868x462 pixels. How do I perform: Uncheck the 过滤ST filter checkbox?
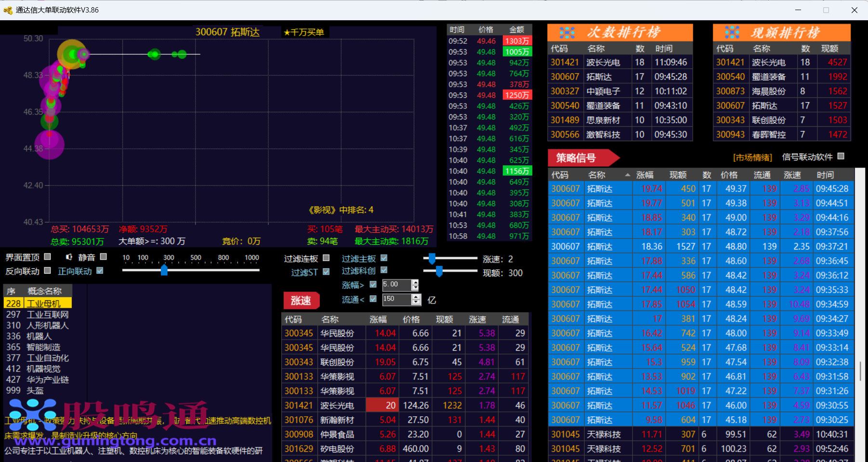[x=326, y=272]
